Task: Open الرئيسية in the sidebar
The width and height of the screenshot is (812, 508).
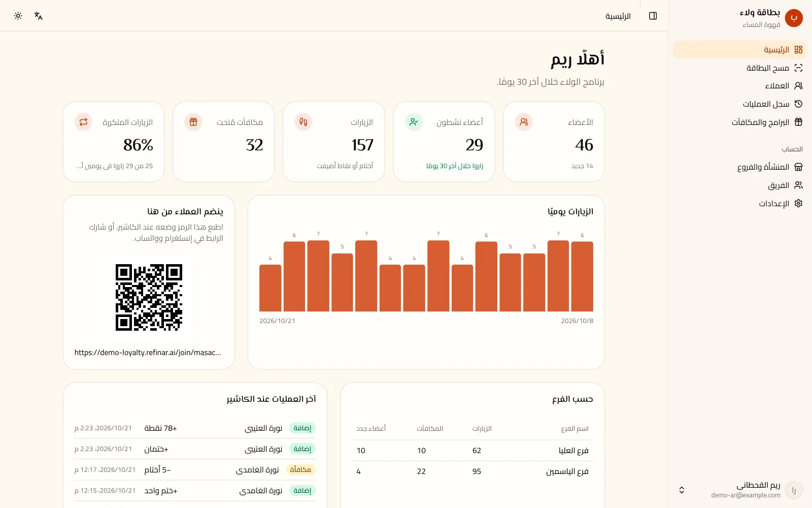Action: coord(740,50)
